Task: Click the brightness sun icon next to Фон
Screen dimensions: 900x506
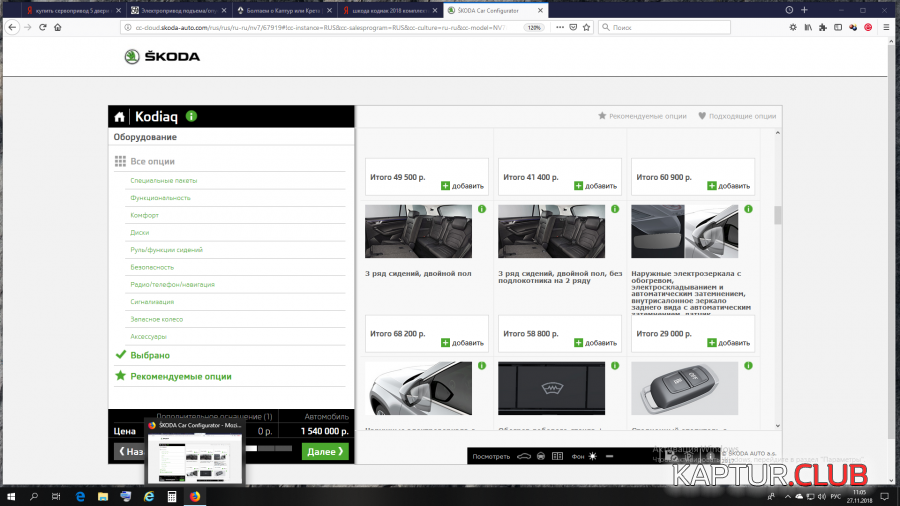Action: coord(592,456)
